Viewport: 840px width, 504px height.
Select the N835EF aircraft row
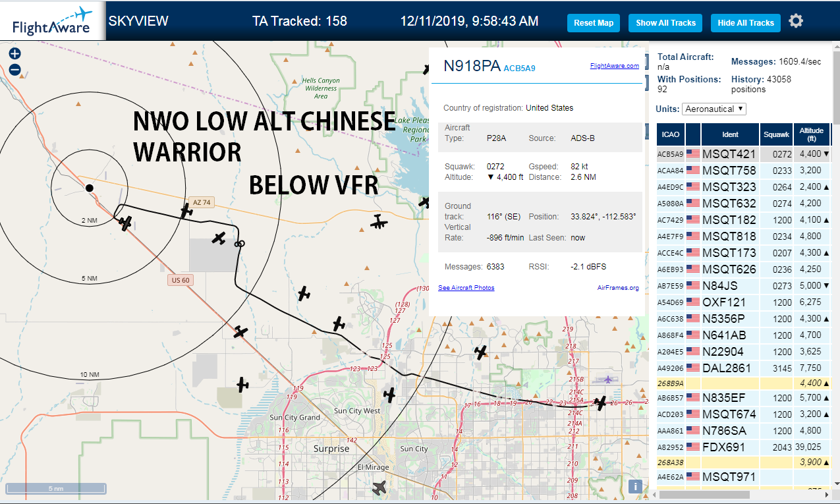744,398
